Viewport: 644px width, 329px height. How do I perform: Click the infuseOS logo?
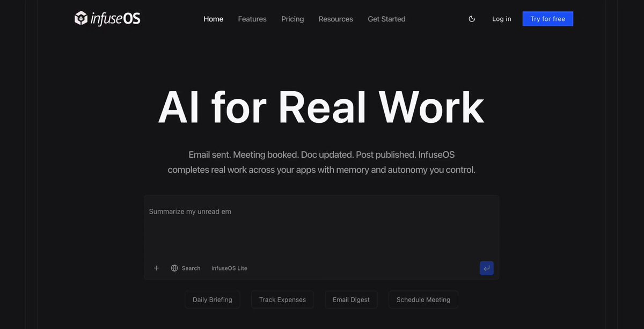click(x=107, y=19)
